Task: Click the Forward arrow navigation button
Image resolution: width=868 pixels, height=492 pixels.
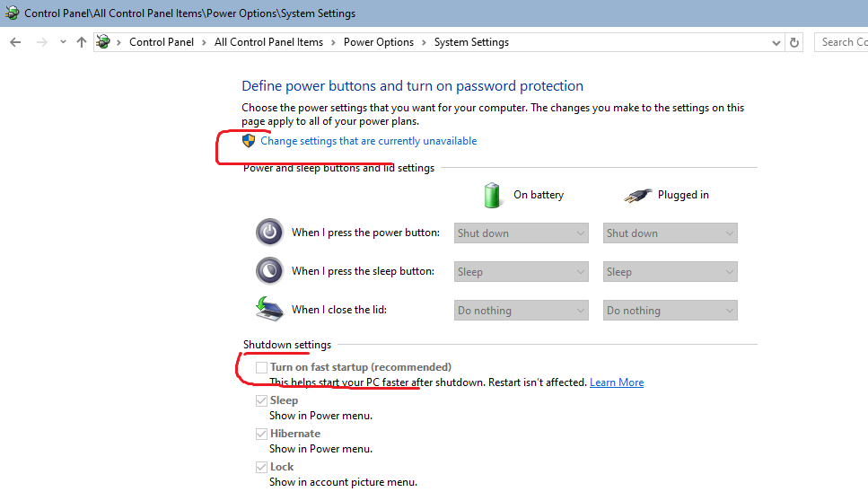Action: coord(41,42)
